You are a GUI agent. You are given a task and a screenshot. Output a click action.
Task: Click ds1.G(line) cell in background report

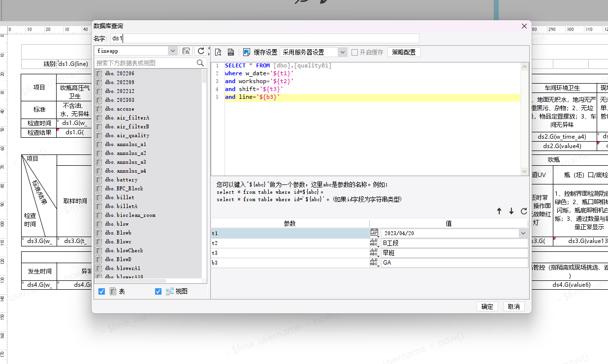click(x=74, y=63)
